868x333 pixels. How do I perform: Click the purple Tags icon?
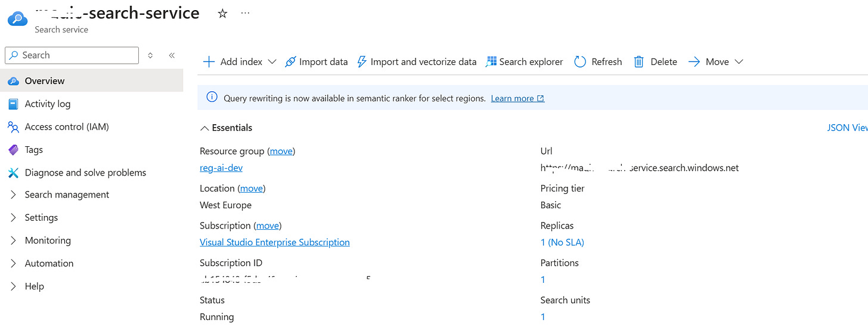coord(13,150)
